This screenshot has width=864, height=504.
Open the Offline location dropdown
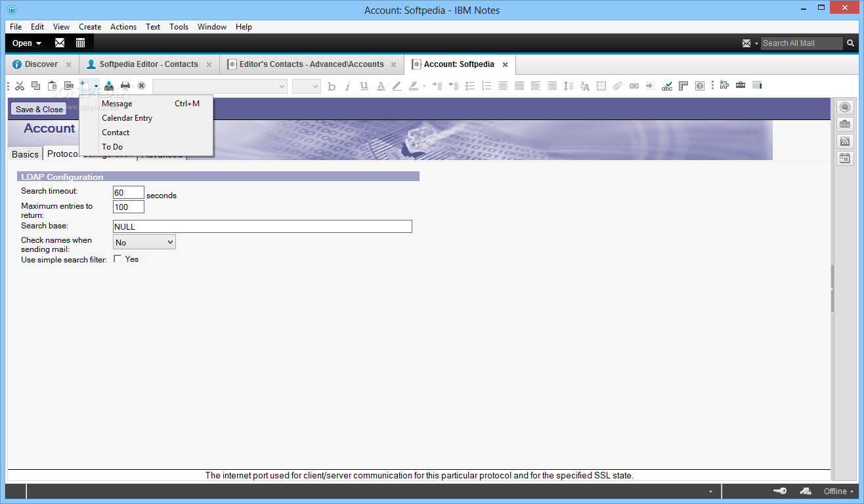(840, 492)
